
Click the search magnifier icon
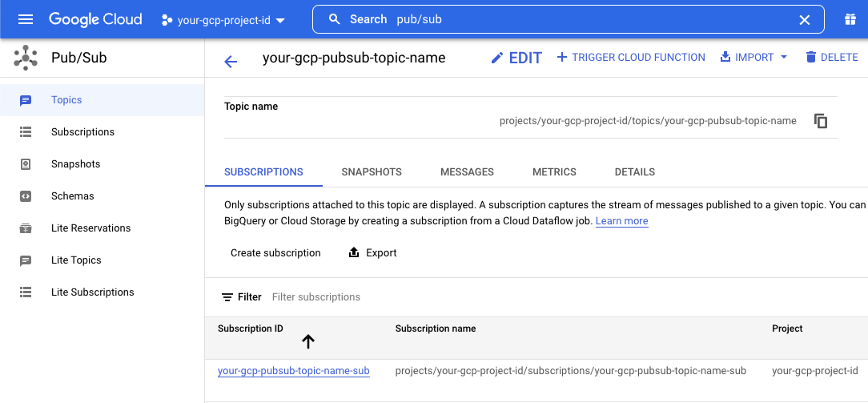coord(334,19)
